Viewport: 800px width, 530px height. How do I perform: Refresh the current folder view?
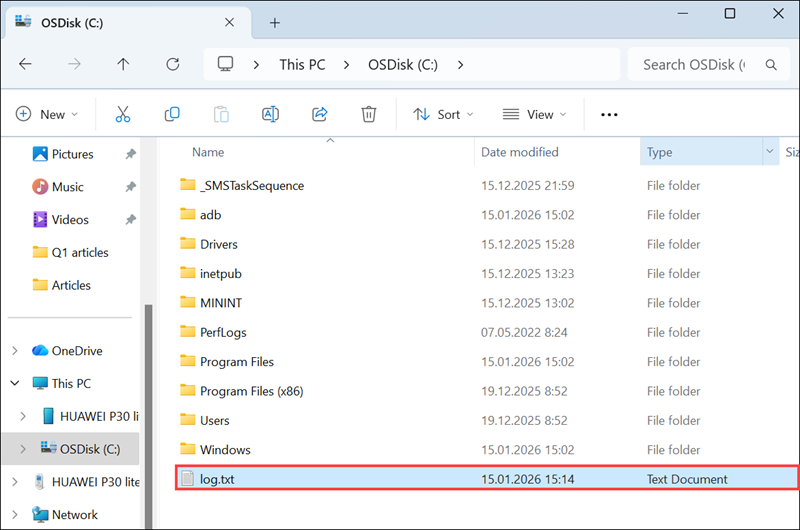tap(172, 64)
